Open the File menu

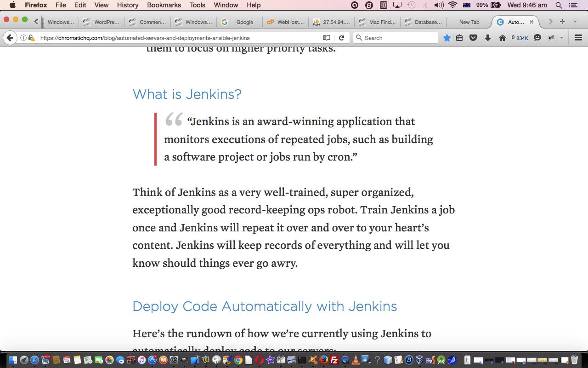point(60,5)
